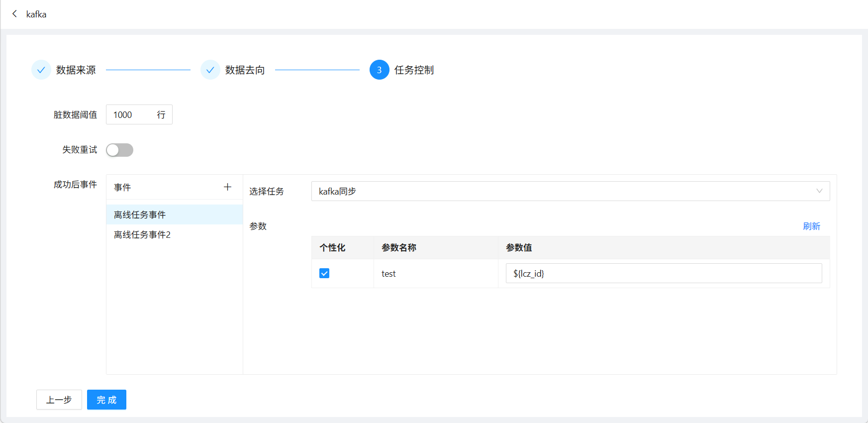Image resolution: width=868 pixels, height=423 pixels.
Task: Click the 任务控制 step label
Action: pos(414,70)
